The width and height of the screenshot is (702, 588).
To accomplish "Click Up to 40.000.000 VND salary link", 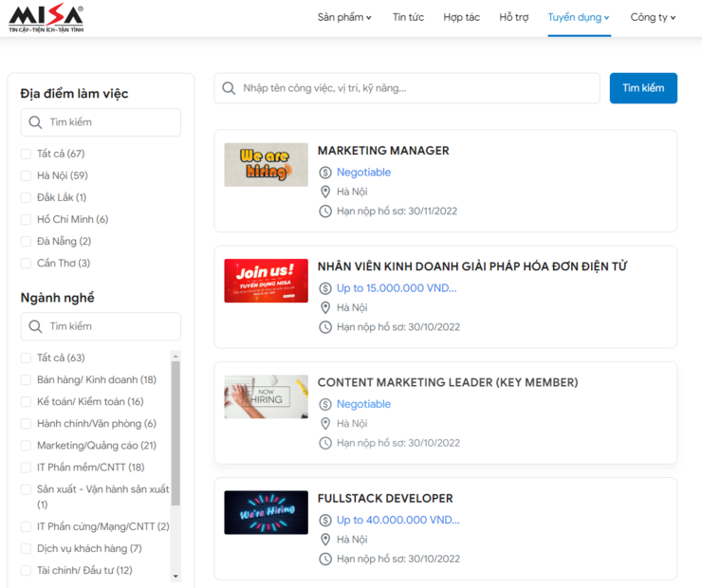I will pos(398,520).
